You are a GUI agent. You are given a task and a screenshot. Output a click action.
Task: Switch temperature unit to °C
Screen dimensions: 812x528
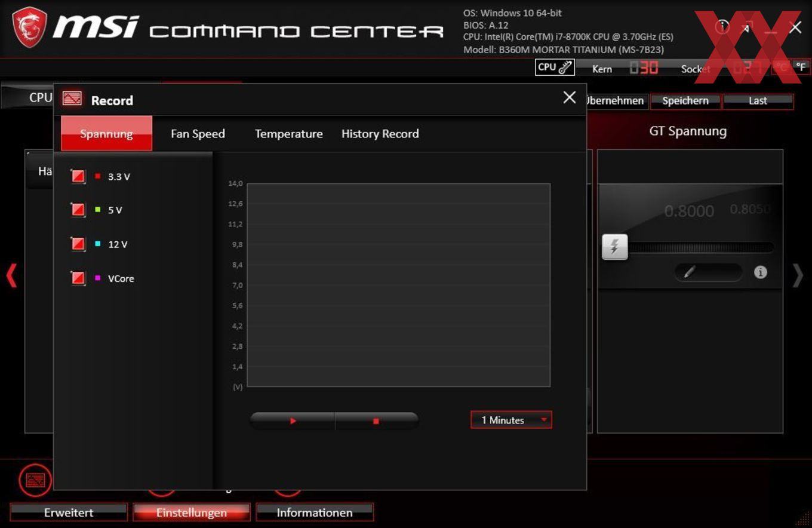click(x=782, y=67)
